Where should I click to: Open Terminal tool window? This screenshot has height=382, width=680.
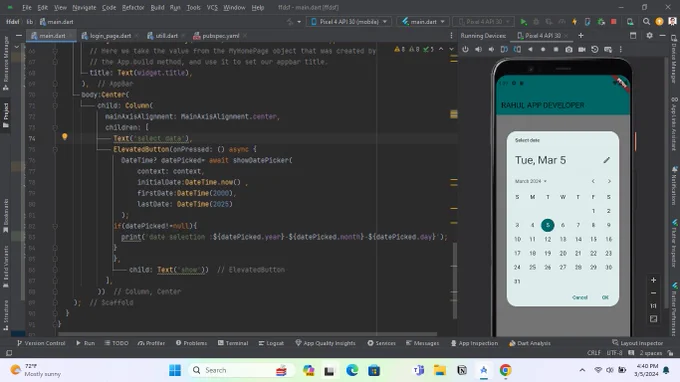pos(233,343)
